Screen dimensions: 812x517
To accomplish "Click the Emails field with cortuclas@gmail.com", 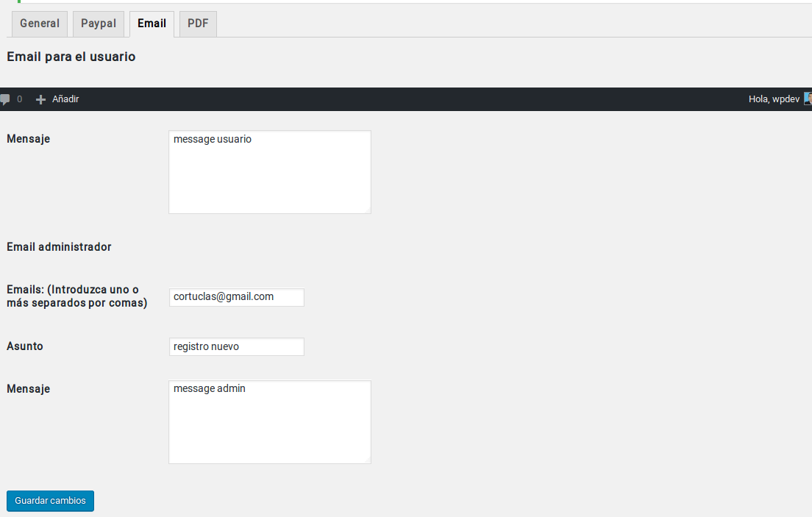I will point(237,297).
